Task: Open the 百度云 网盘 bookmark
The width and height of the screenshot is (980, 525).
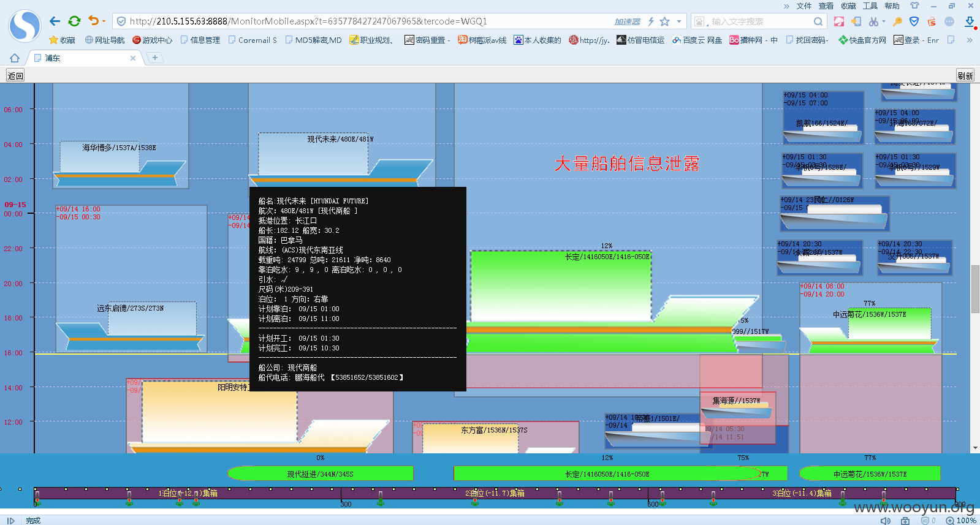Action: pos(697,40)
